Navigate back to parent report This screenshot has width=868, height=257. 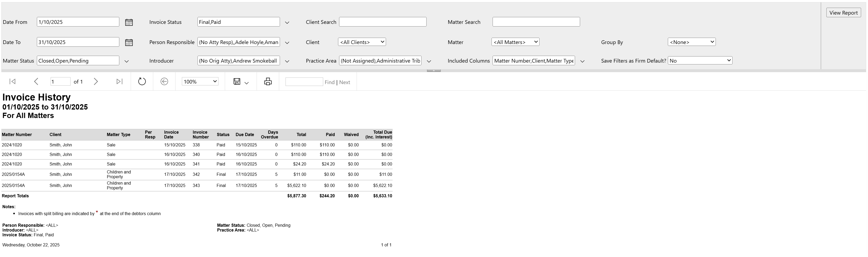[164, 82]
